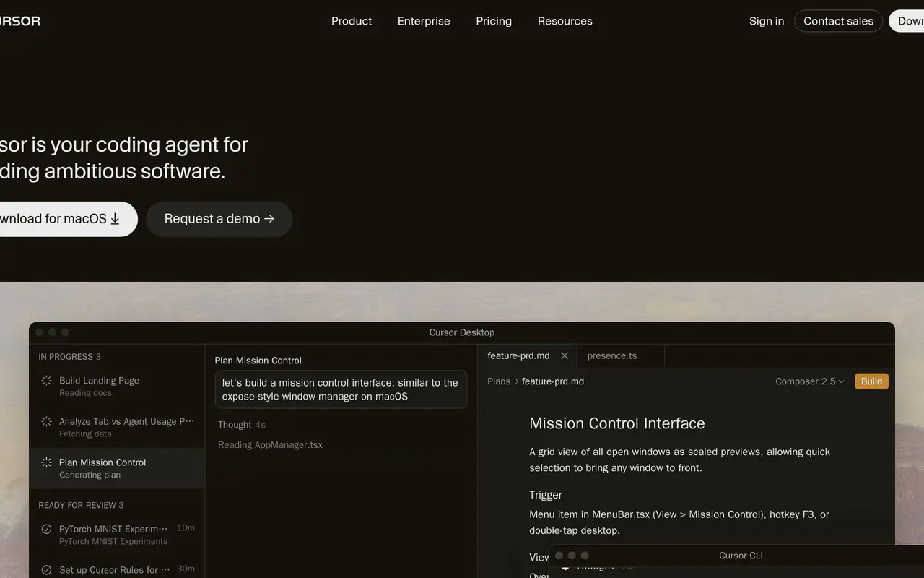The width and height of the screenshot is (924, 578).
Task: Click the Download for macOS button
Action: click(x=69, y=219)
